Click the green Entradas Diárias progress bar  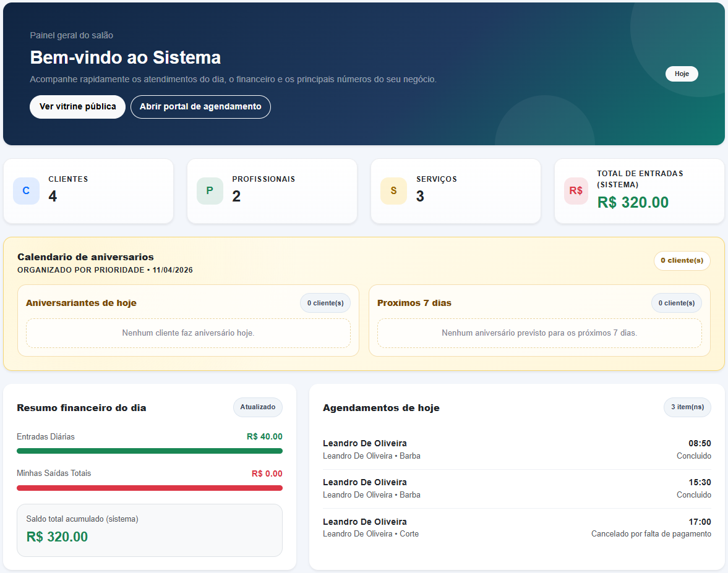(x=150, y=451)
